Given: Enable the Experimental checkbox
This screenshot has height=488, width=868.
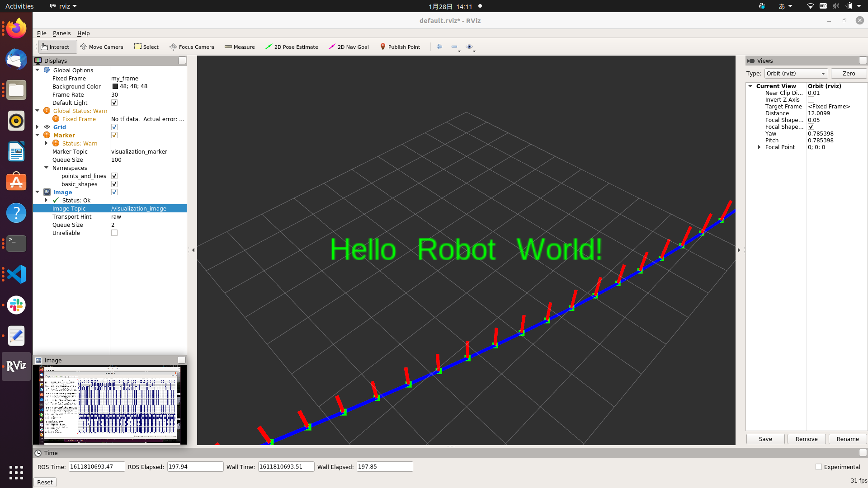Looking at the screenshot, I should coord(819,467).
